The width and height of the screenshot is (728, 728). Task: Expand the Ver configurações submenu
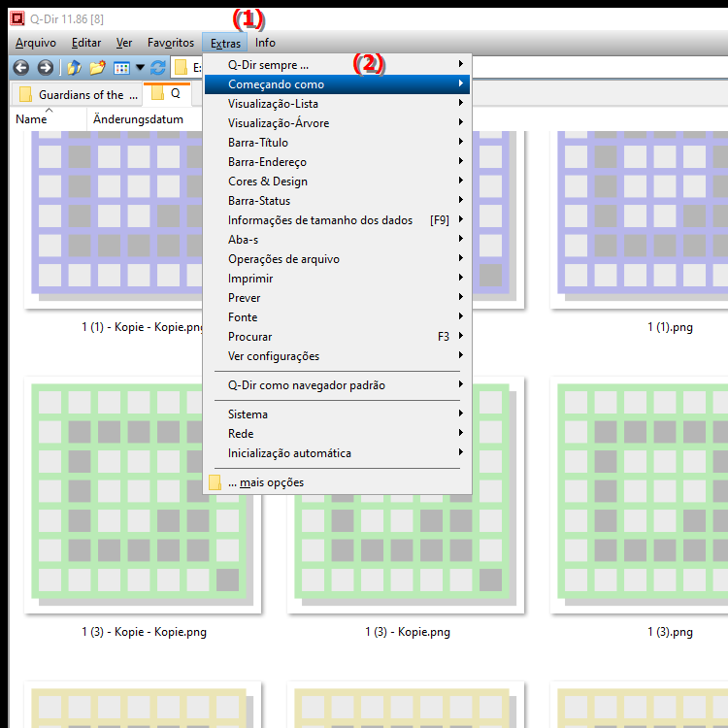(337, 356)
